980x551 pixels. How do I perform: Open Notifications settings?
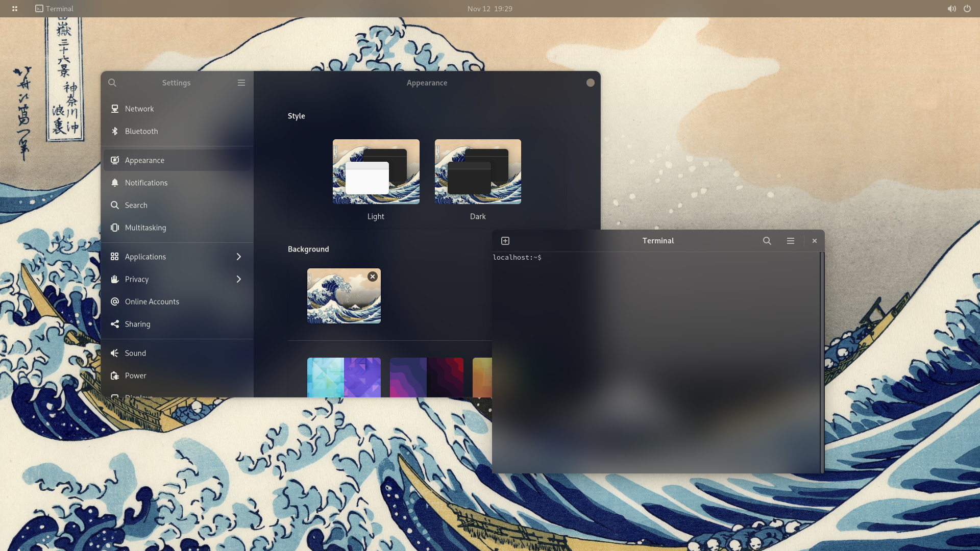point(177,183)
